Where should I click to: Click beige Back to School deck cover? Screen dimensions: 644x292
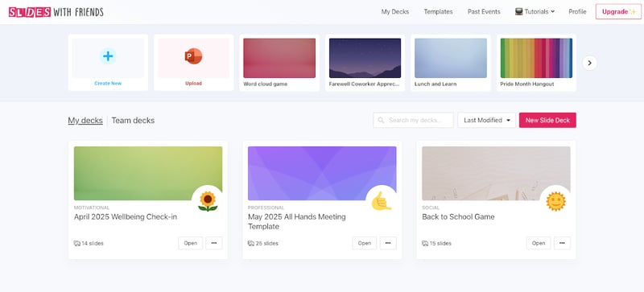[x=496, y=173]
